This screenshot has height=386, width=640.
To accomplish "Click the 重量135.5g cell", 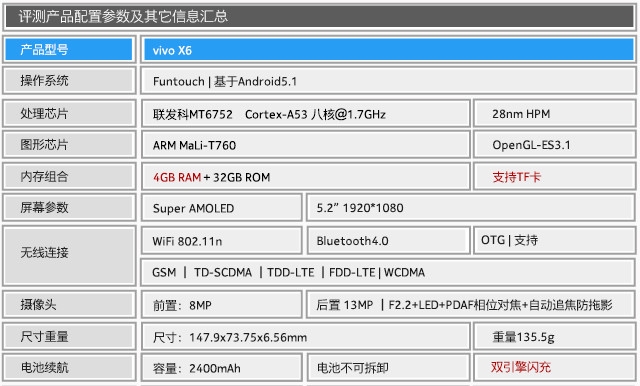I will click(554, 337).
